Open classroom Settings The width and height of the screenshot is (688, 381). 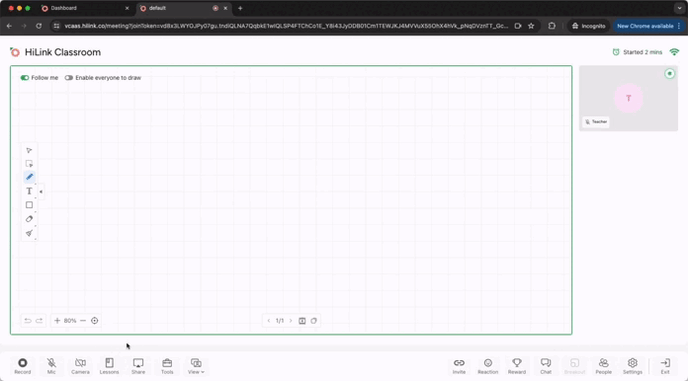(x=633, y=366)
